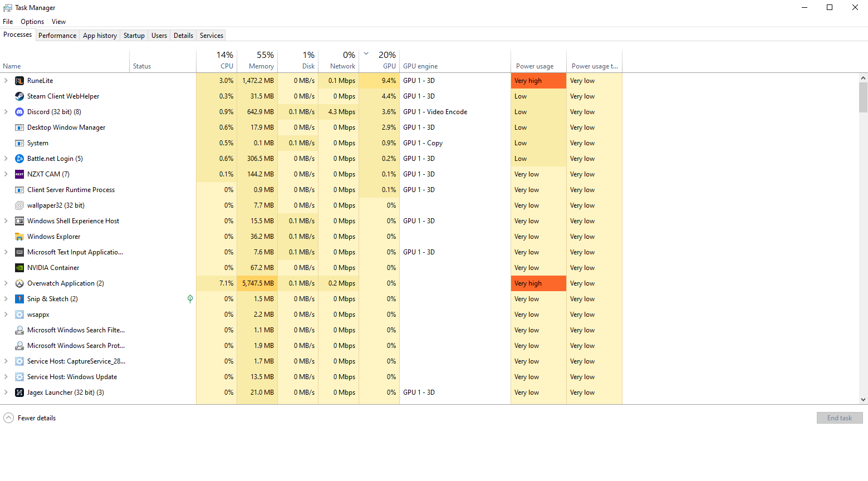868x481 pixels.
Task: Switch to the Users tab
Action: (159, 36)
